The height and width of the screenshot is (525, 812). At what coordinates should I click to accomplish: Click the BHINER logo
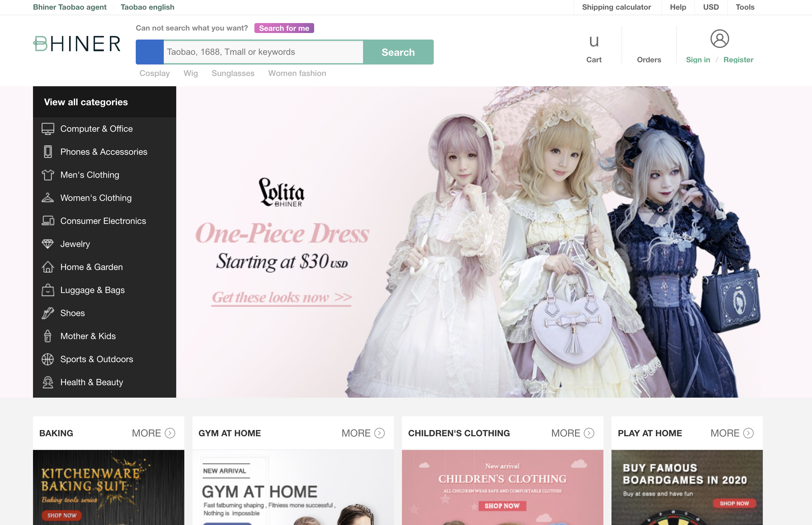[77, 44]
